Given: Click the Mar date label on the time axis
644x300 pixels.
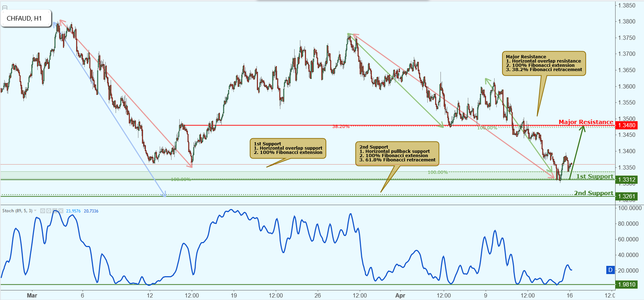Looking at the screenshot, I should point(32,295).
